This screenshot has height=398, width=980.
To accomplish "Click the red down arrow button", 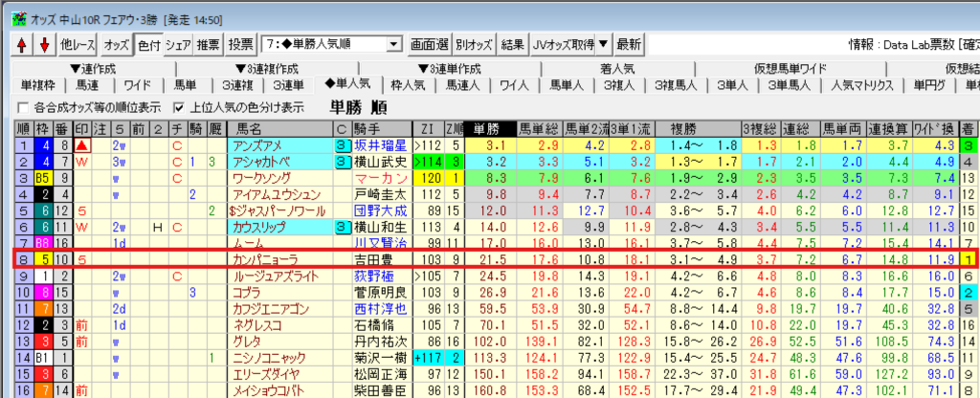I will pos(43,44).
